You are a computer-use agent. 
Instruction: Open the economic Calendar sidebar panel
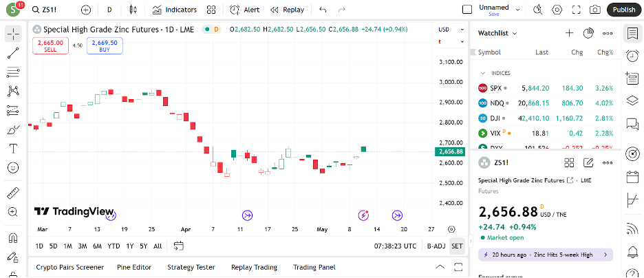[632, 178]
